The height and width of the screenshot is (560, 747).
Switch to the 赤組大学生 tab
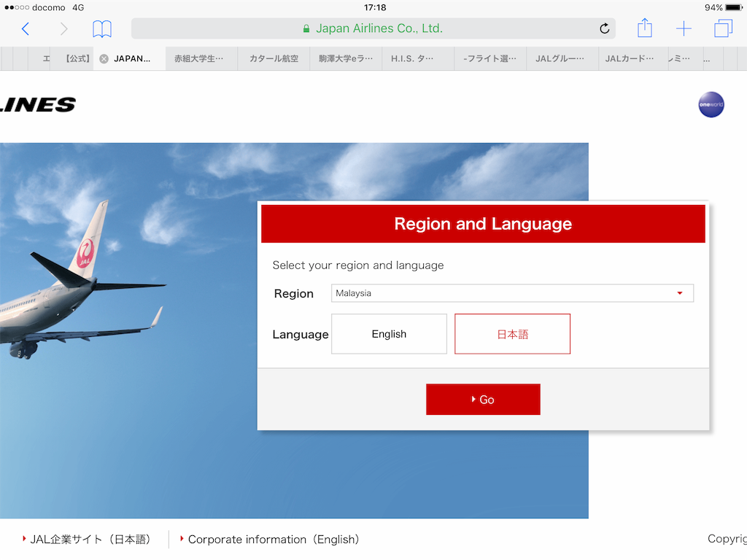(201, 58)
